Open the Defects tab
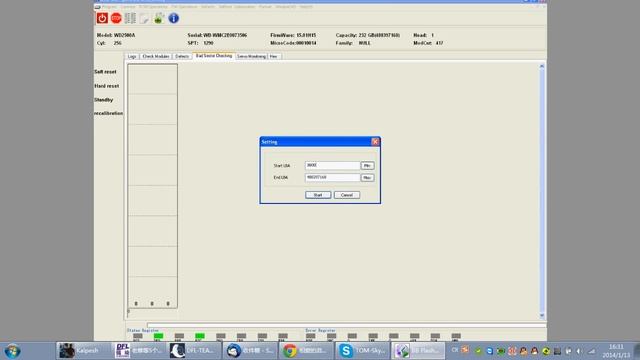 coord(182,56)
